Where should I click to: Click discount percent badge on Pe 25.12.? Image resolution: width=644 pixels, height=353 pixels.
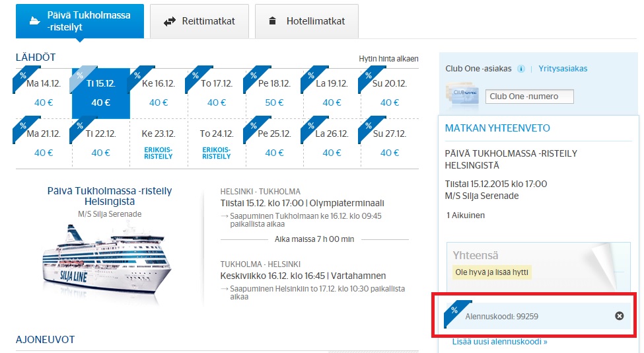tap(254, 126)
